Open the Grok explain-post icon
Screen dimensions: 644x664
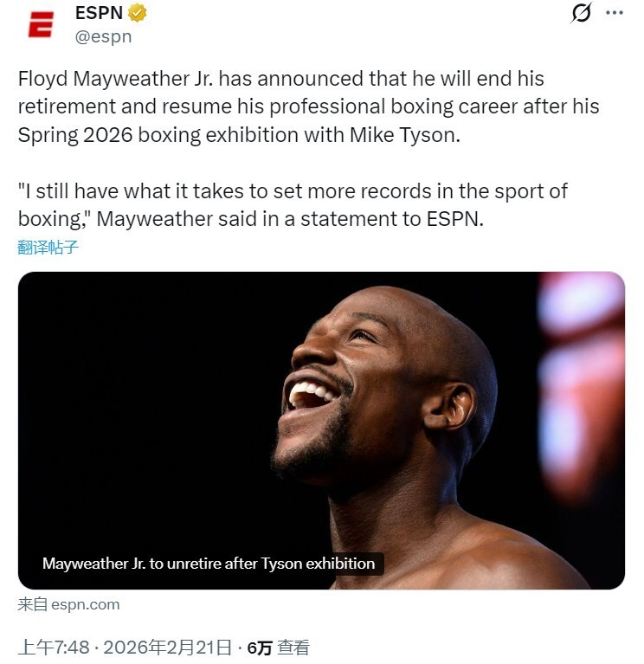pos(582,14)
